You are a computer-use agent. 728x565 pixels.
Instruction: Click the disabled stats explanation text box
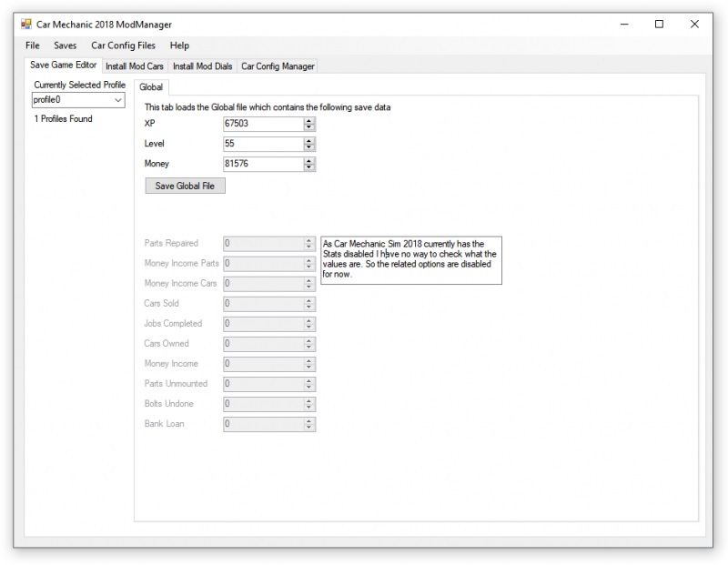409,259
